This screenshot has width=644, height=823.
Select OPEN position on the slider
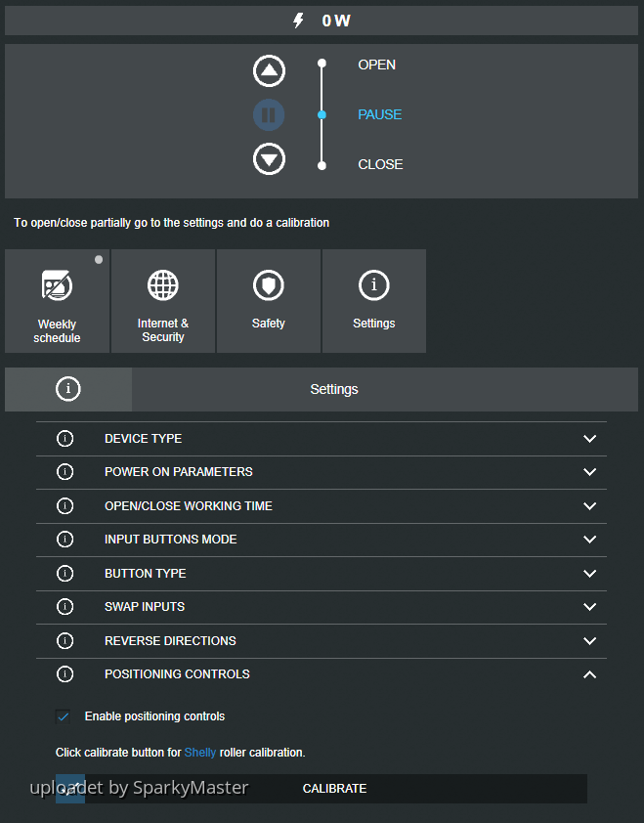(x=322, y=65)
